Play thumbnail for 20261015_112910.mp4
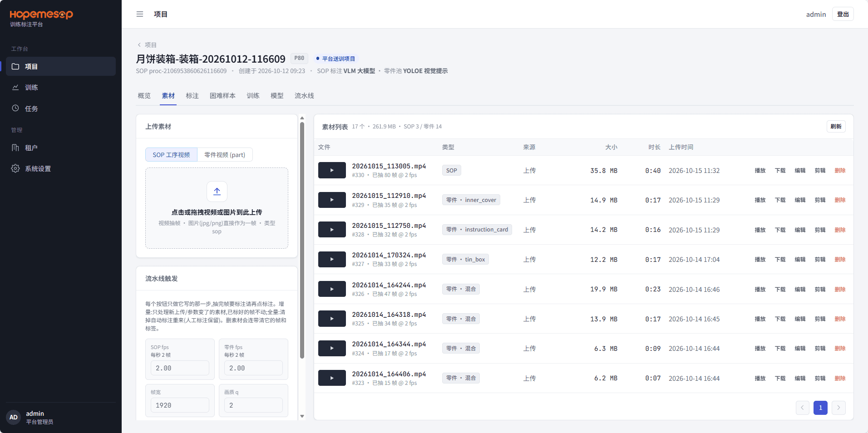Screen dimensions: 868x433 point(332,200)
